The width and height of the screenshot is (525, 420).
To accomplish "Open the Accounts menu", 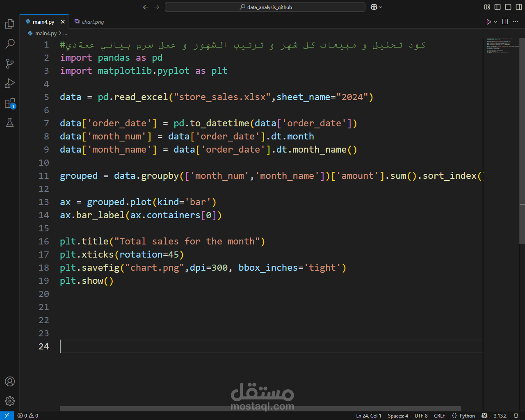I will pyautogui.click(x=10, y=381).
